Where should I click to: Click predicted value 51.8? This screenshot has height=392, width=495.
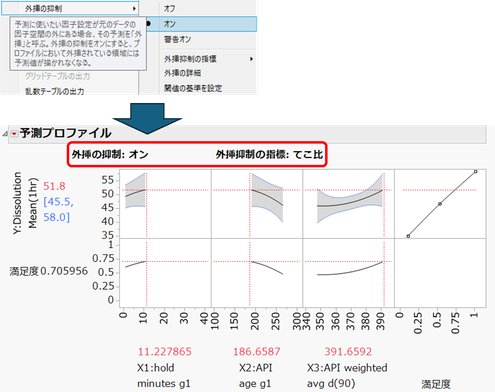pos(54,186)
